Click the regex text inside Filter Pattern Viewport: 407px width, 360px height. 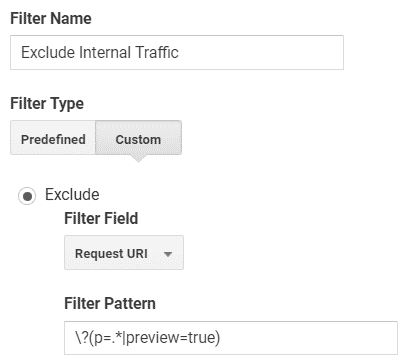(x=147, y=338)
